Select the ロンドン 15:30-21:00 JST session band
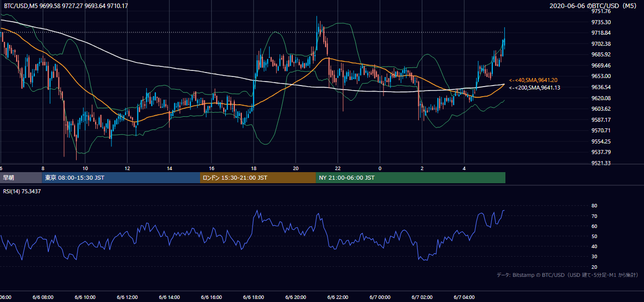The width and height of the screenshot is (644, 302). pyautogui.click(x=258, y=178)
